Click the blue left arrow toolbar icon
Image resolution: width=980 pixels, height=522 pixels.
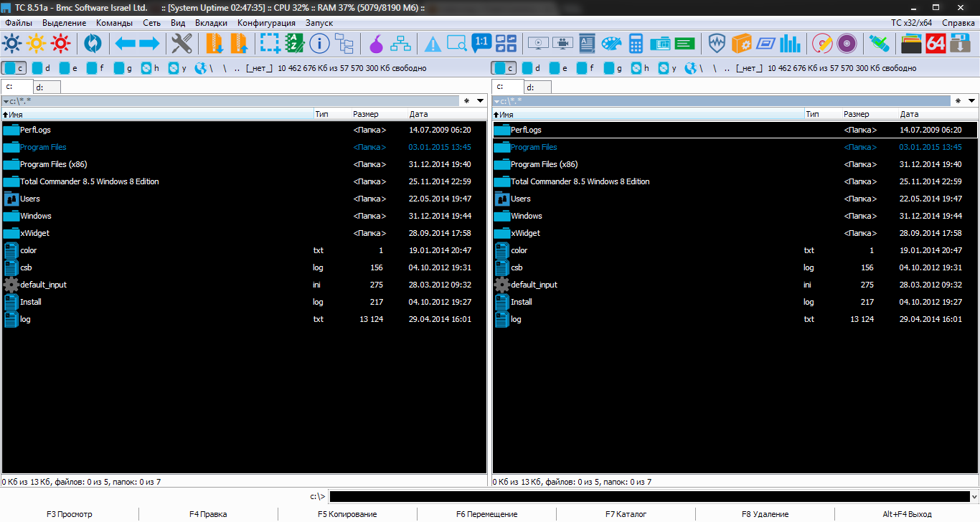point(126,44)
